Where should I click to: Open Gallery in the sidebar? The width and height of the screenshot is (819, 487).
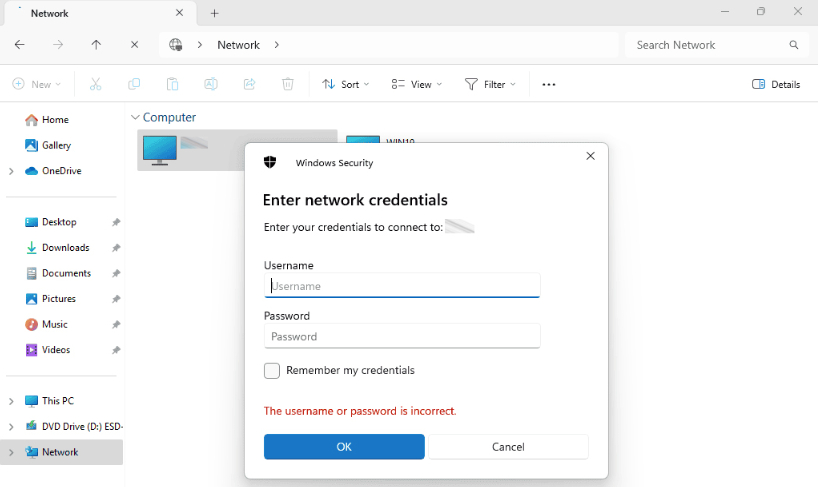click(x=48, y=145)
